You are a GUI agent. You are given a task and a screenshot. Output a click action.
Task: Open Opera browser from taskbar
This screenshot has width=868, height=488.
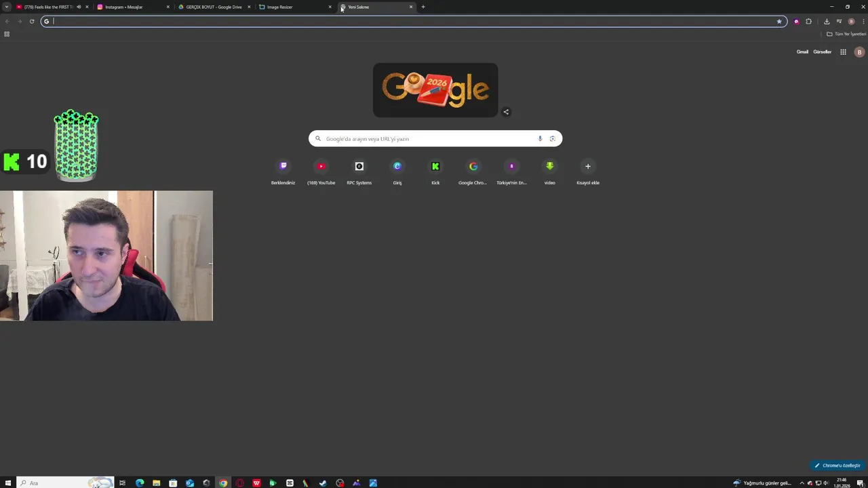click(x=239, y=483)
